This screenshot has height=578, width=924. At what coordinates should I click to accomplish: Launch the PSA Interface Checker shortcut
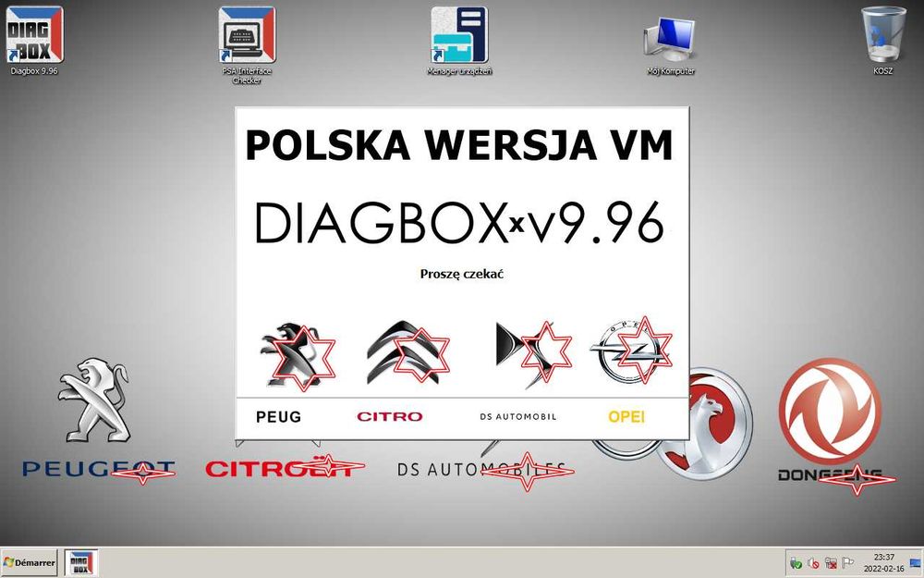(x=247, y=44)
